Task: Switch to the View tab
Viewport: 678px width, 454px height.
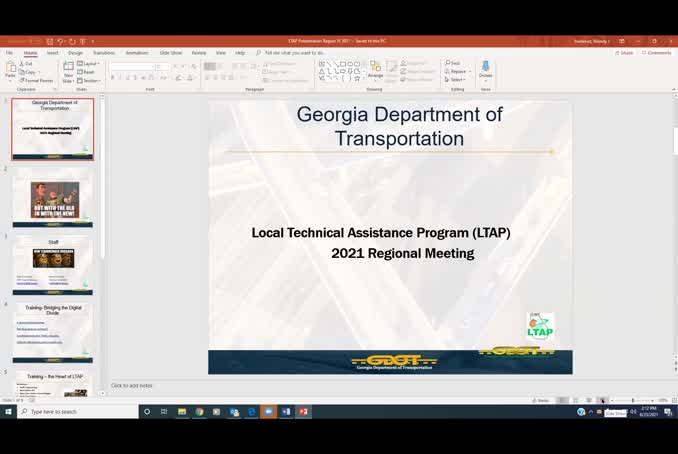Action: point(221,53)
